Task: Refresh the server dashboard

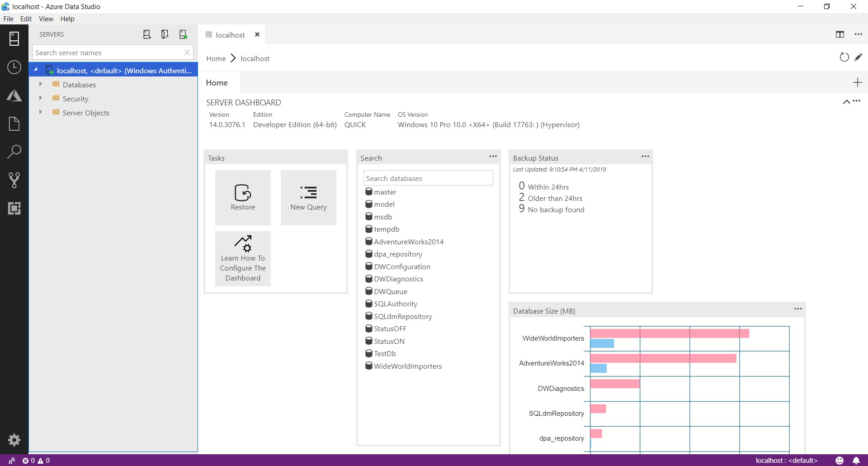Action: [844, 57]
